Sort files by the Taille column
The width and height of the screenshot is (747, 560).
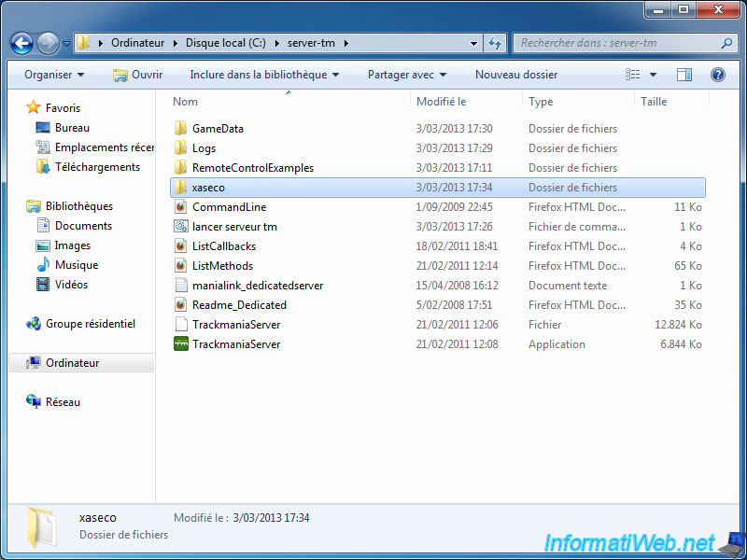coord(671,102)
